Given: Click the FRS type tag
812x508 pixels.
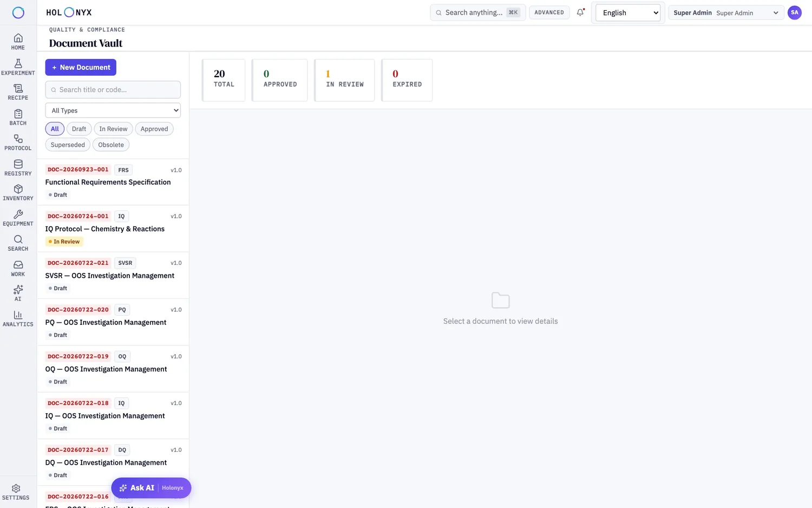Looking at the screenshot, I should pyautogui.click(x=123, y=170).
